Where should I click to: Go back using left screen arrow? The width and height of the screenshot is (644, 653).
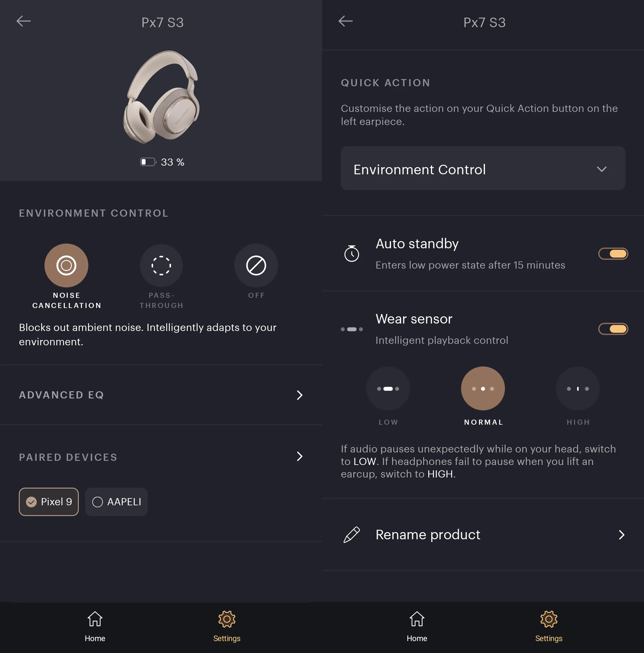click(x=24, y=21)
